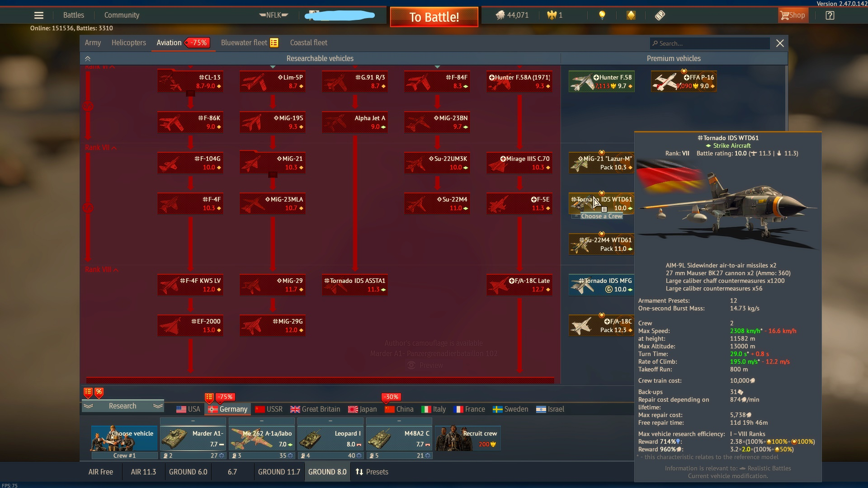The image size is (868, 488).
Task: Open the Research dropdown selector
Action: 123,406
